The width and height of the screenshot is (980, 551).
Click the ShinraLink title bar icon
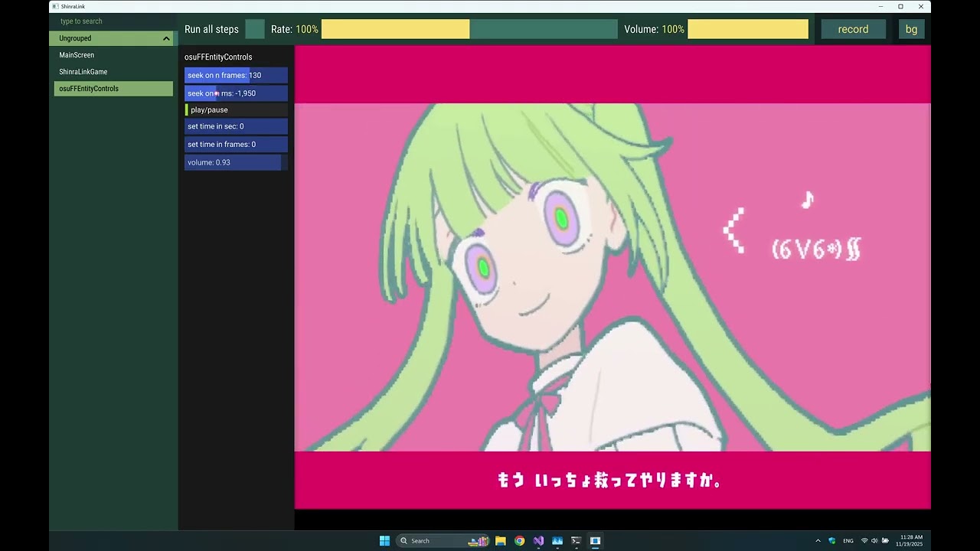click(55, 6)
